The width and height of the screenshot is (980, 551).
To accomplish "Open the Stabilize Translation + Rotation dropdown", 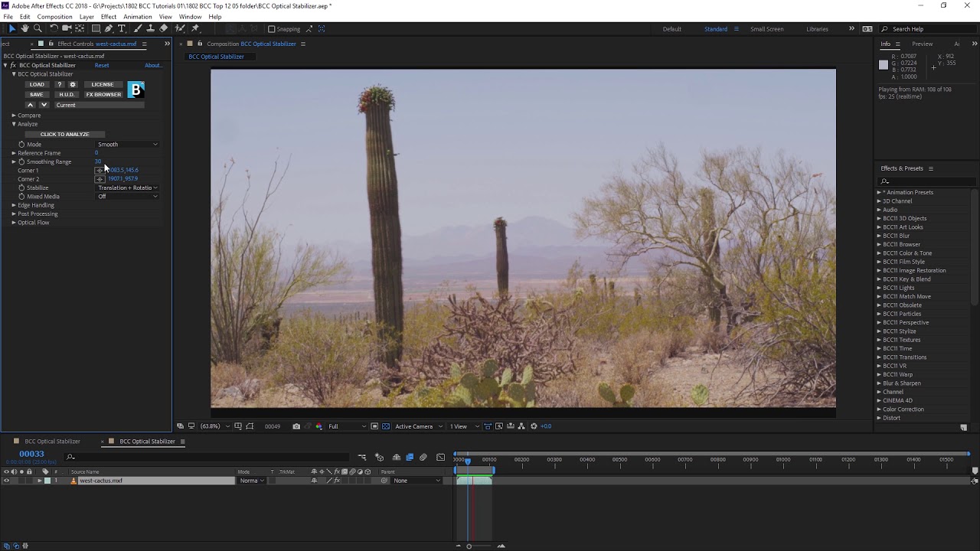I will click(127, 187).
